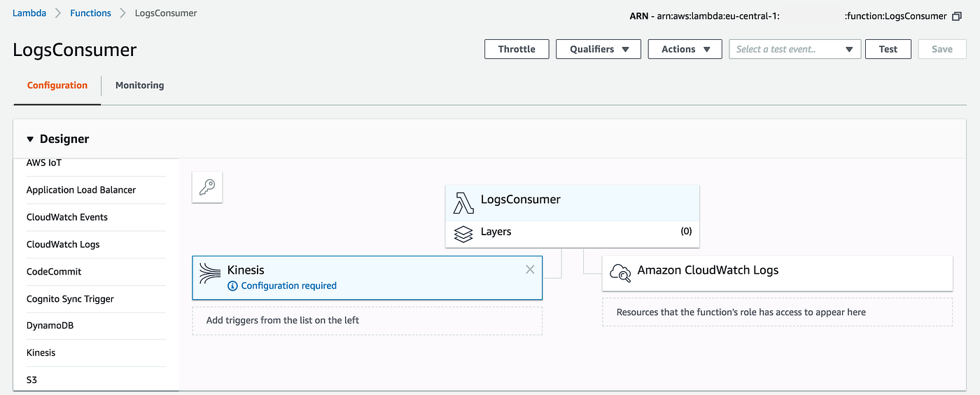This screenshot has height=395, width=980.
Task: Select the Lambda icon in the LogsConsumer box
Action: 463,202
